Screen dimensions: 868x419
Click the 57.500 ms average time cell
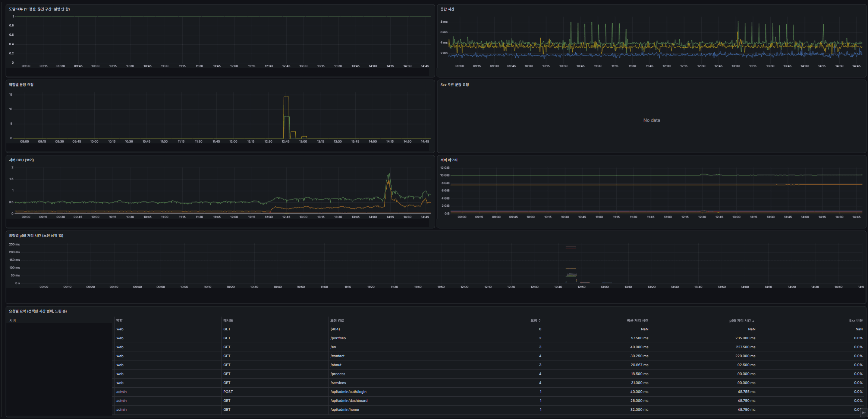[639, 338]
